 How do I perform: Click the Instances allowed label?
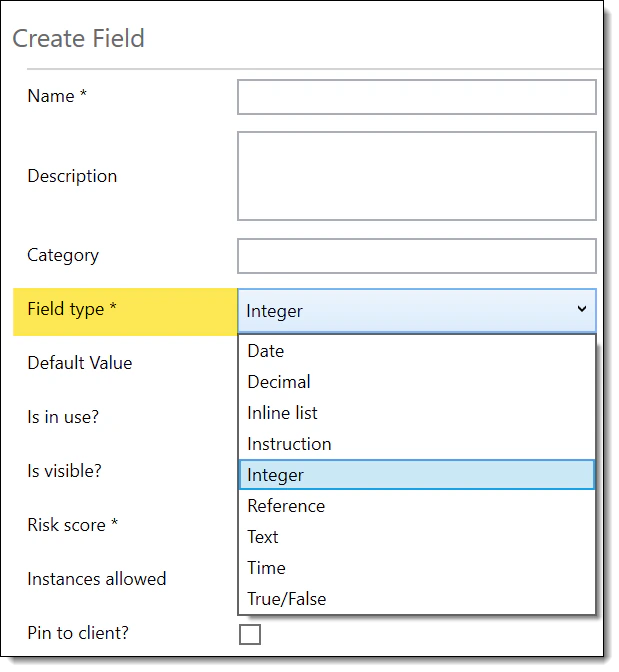pyautogui.click(x=97, y=579)
